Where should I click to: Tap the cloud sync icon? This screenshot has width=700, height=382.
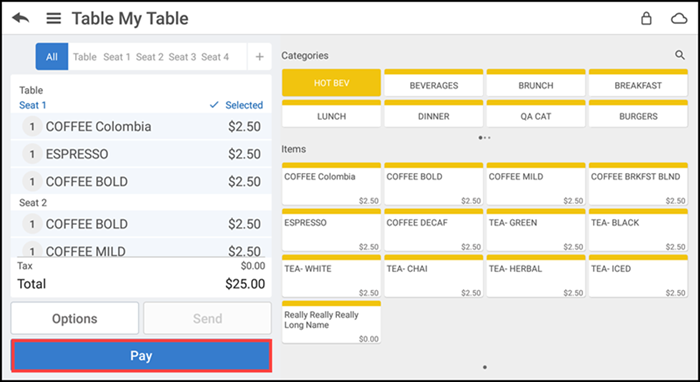tap(679, 18)
